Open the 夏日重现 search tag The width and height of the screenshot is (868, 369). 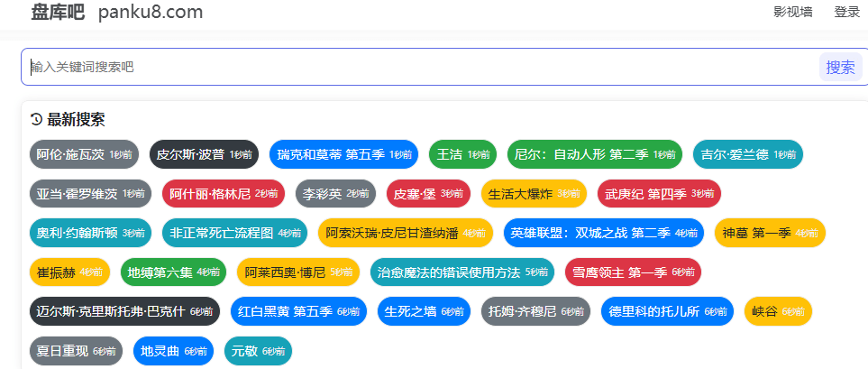click(x=76, y=351)
